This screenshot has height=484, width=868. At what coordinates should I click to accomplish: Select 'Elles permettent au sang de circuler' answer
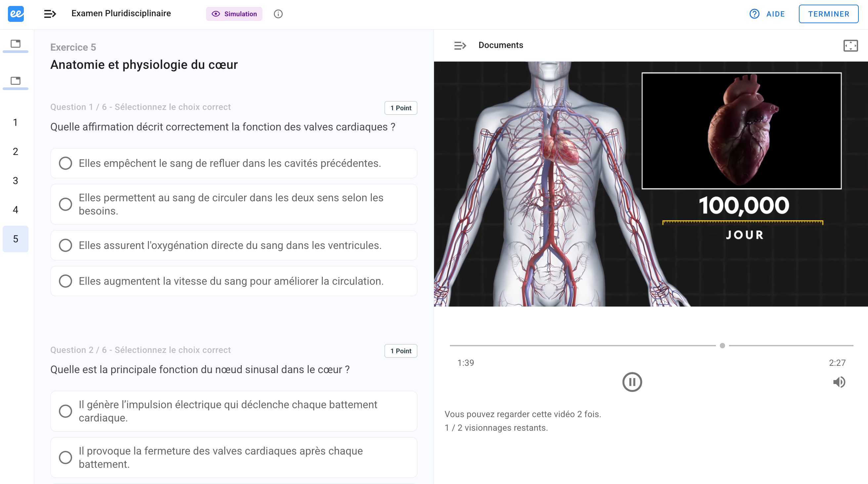coord(234,204)
